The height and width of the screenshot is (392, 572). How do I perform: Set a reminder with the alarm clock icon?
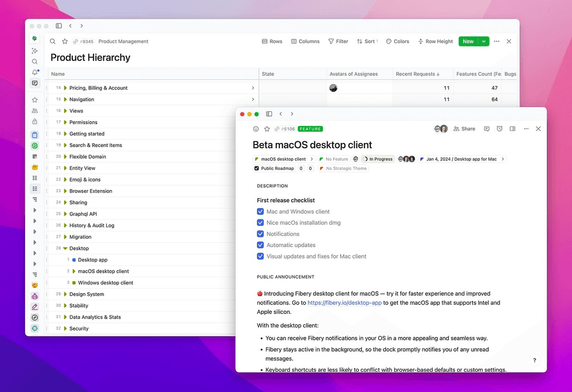point(499,128)
